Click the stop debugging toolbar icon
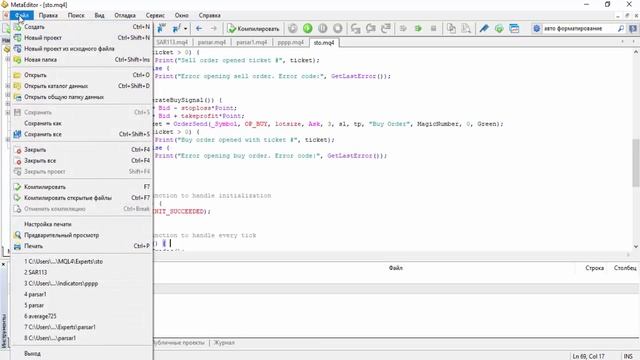 pos(338,29)
